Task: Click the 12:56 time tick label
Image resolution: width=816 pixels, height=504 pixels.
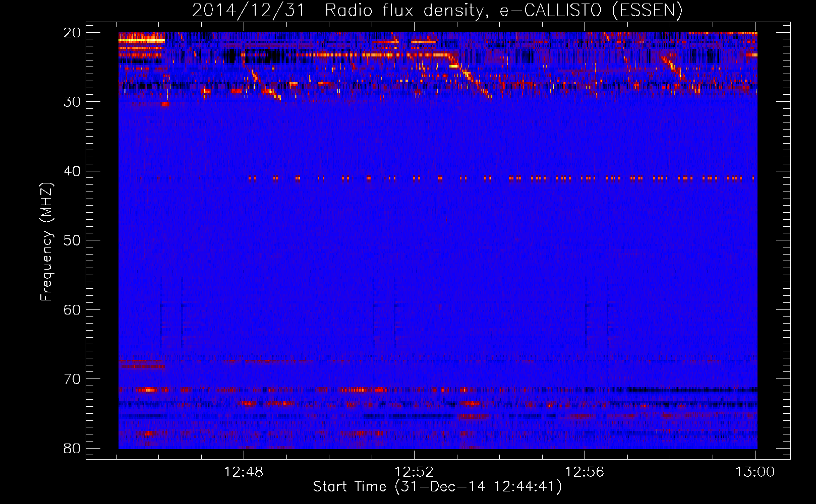Action: click(585, 472)
